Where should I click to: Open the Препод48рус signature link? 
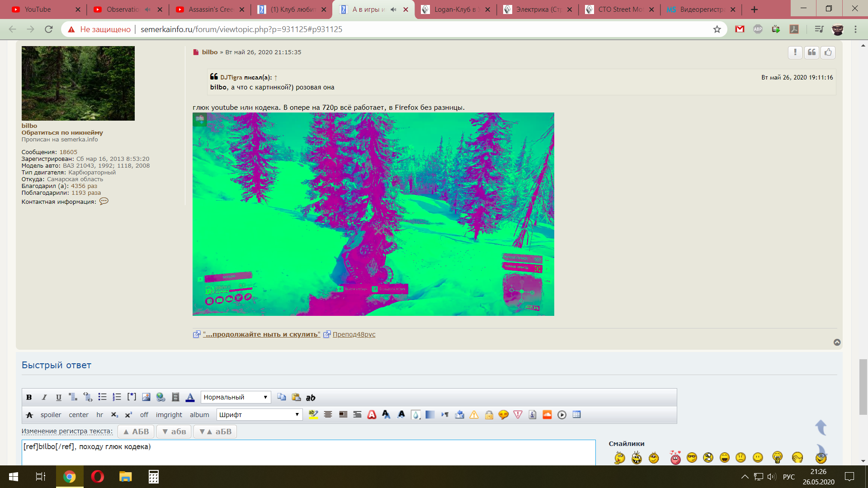click(x=354, y=334)
